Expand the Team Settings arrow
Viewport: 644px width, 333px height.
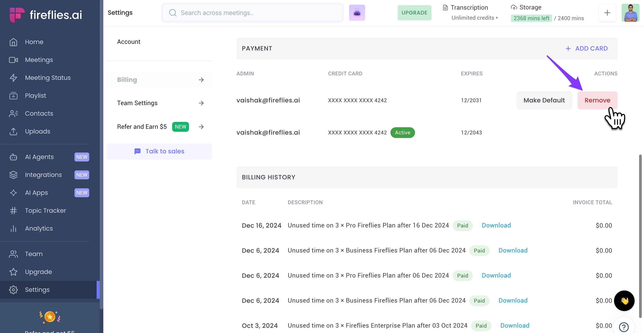201,103
